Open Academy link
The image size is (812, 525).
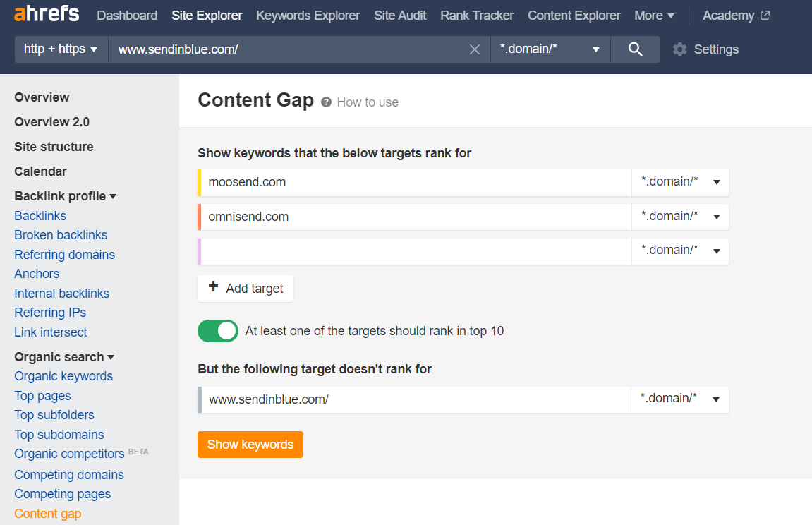point(728,16)
